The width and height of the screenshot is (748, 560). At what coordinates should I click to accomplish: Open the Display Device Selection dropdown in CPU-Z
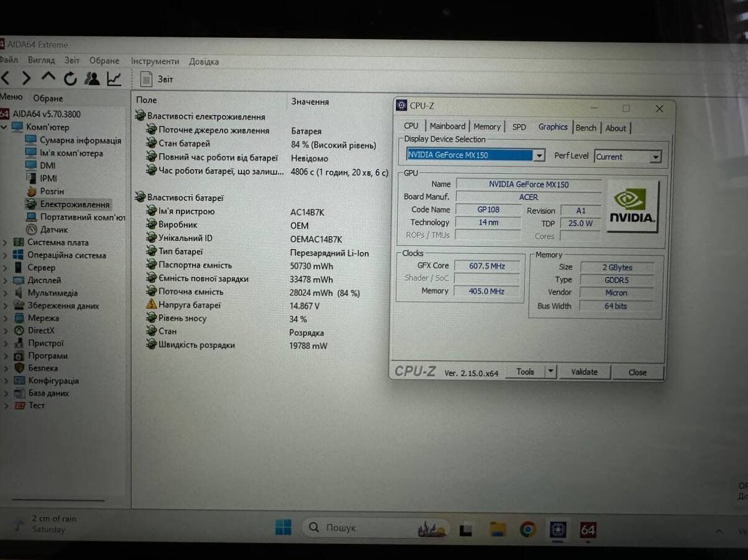click(x=539, y=155)
